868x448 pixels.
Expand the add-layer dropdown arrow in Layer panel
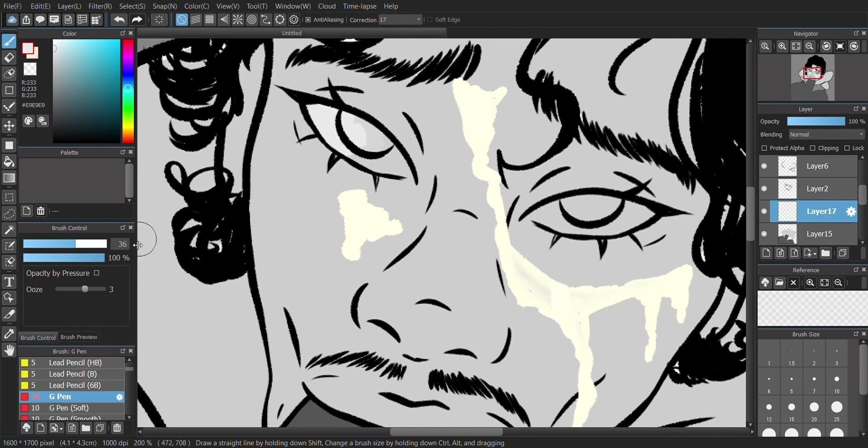[815, 254]
